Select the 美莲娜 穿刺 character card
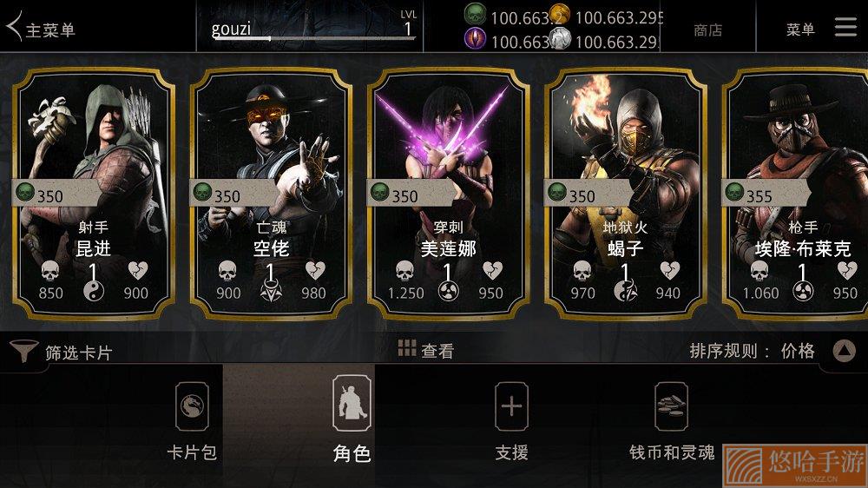This screenshot has height=488, width=868. pyautogui.click(x=449, y=194)
